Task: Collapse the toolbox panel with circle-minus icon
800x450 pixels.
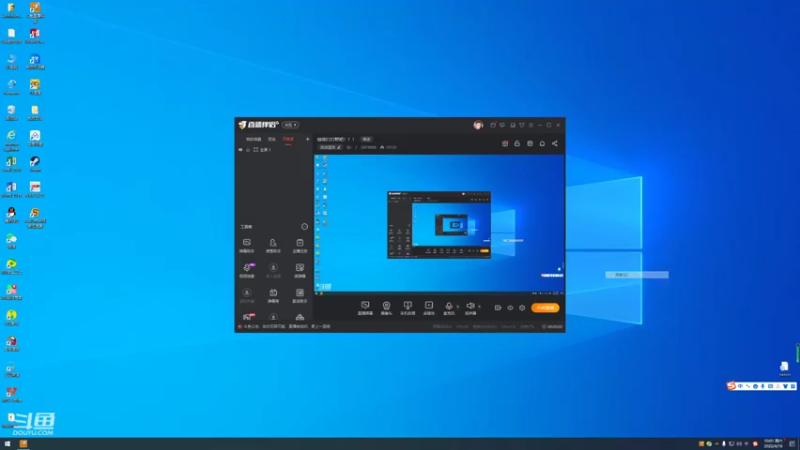Action: coord(305,227)
